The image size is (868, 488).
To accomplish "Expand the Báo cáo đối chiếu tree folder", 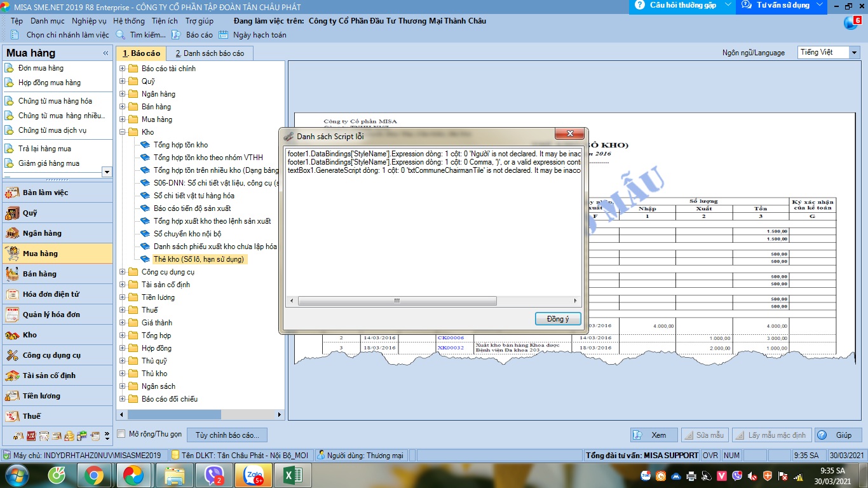I will (123, 399).
